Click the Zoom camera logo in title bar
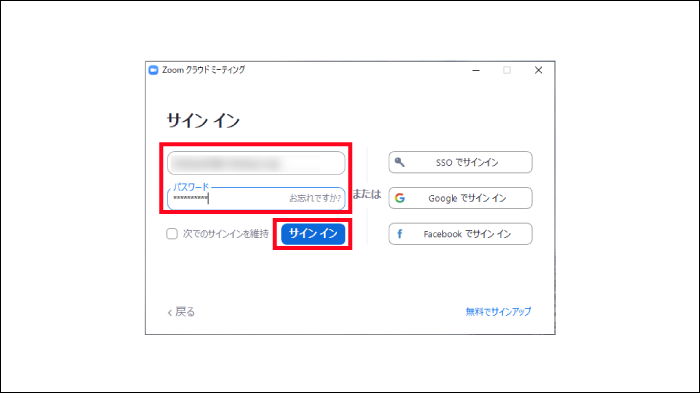Viewport: 700px width, 393px height. click(153, 70)
